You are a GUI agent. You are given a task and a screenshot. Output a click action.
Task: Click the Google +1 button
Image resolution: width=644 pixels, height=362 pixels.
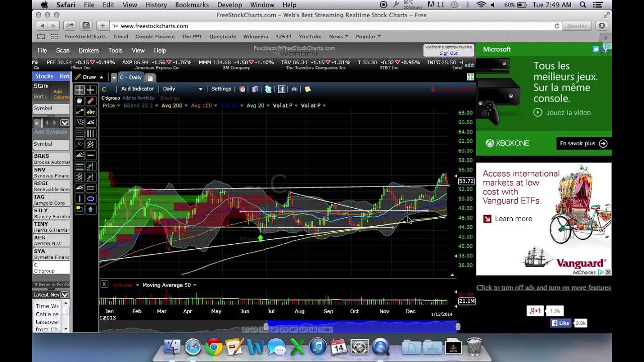point(535,311)
